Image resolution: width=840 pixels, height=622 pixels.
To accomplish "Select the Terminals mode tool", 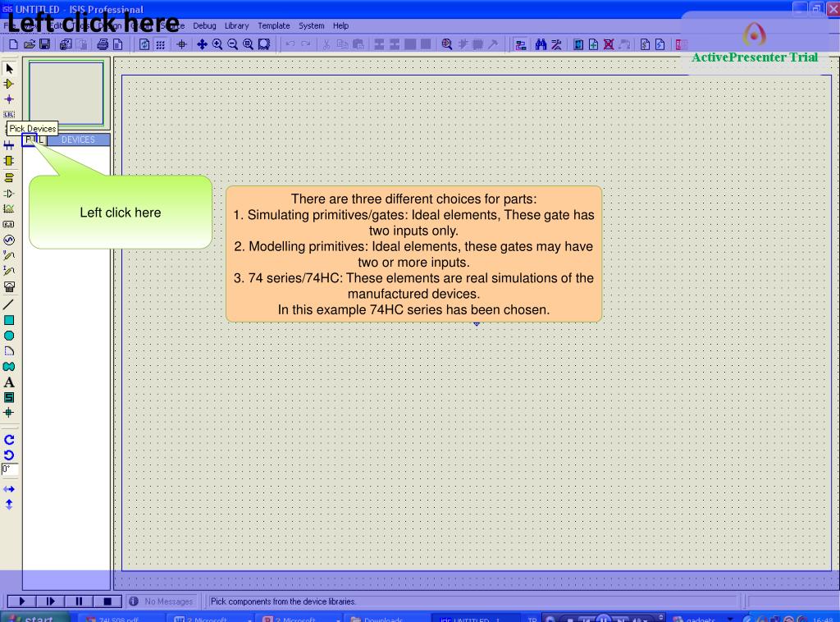I will pyautogui.click(x=9, y=178).
